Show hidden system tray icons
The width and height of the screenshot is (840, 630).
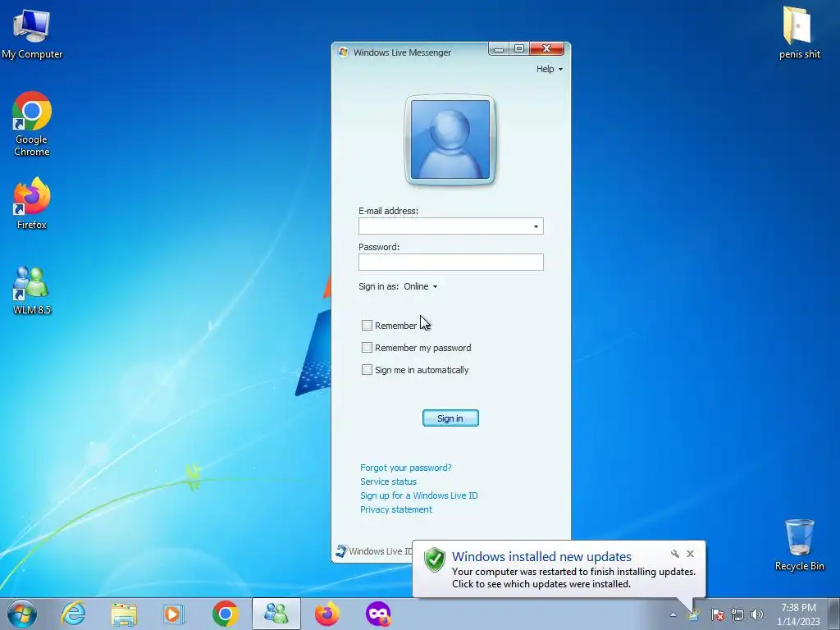click(x=673, y=614)
